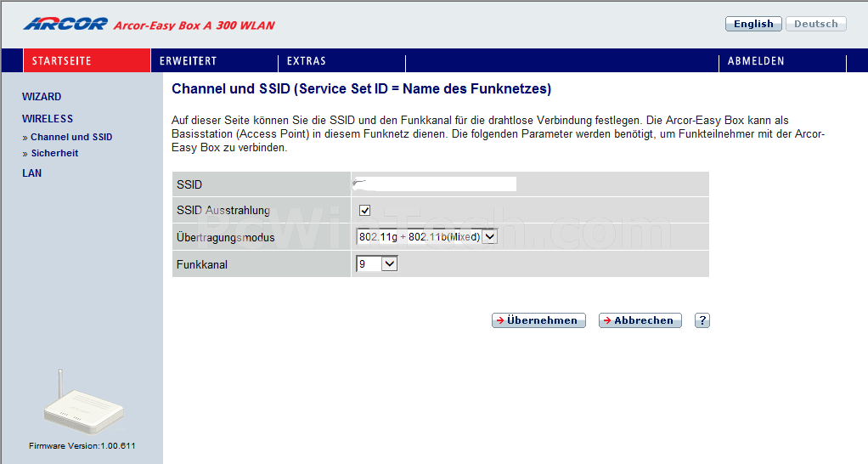Click the Funkkanal dropdown arrow
Viewport: 868px width, 464px height.
pyautogui.click(x=390, y=264)
